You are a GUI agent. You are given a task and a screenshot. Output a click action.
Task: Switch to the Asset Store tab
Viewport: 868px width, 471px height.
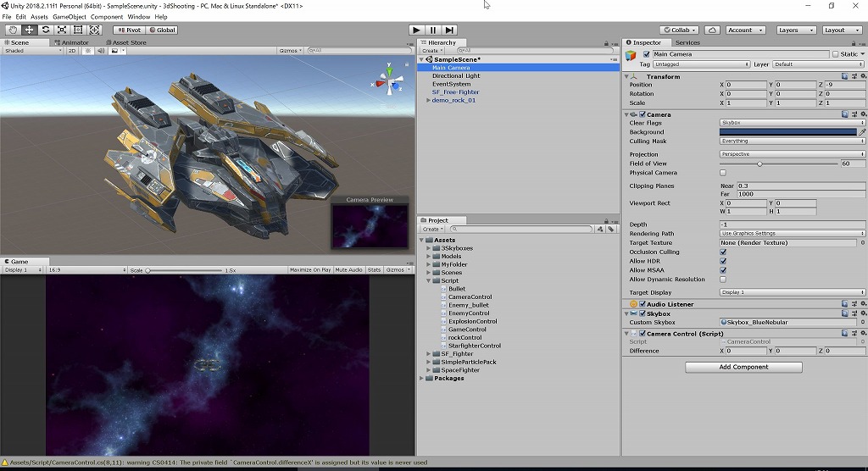click(x=126, y=42)
